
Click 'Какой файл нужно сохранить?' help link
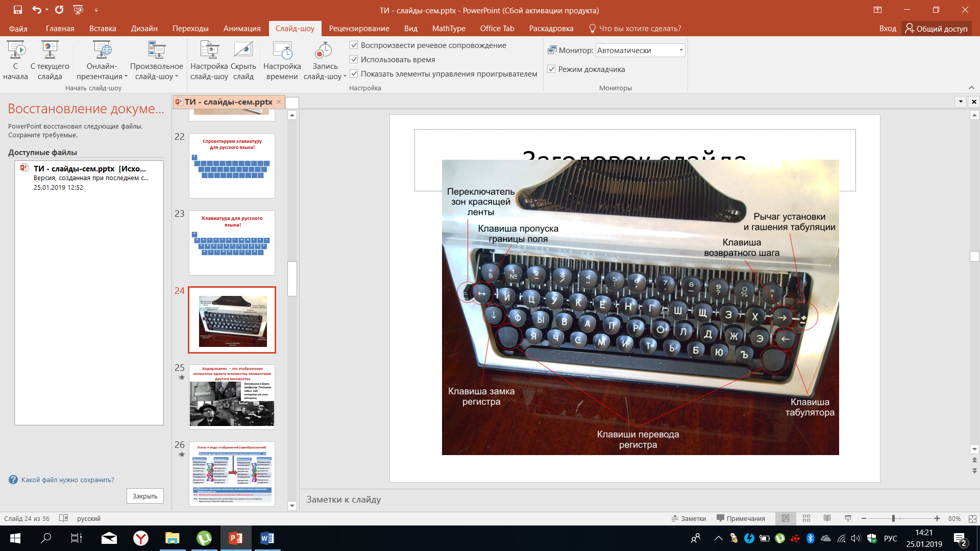(x=67, y=480)
